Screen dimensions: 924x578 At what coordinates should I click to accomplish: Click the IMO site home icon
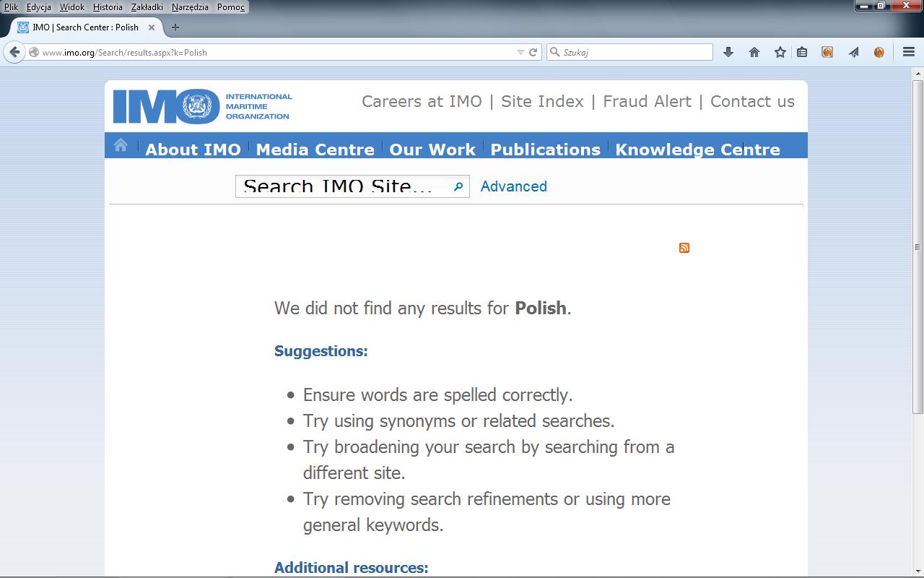(x=121, y=145)
